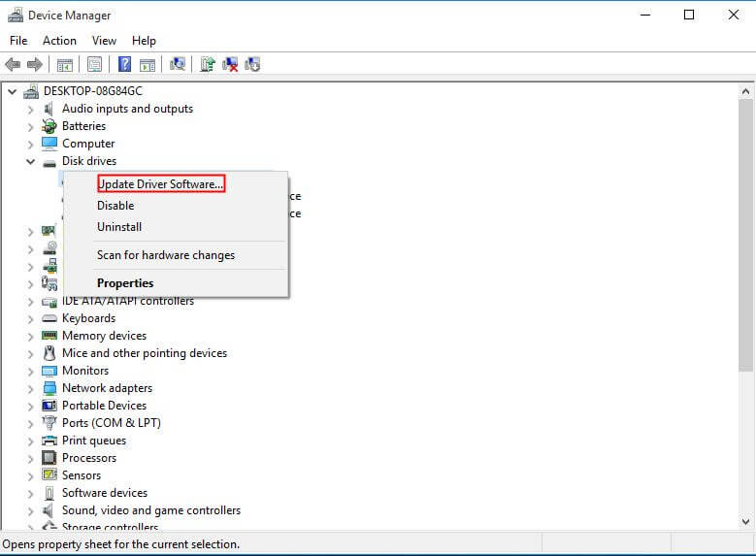Expand the Network adapters category
Screen dimensions: 756x556
tap(31, 388)
